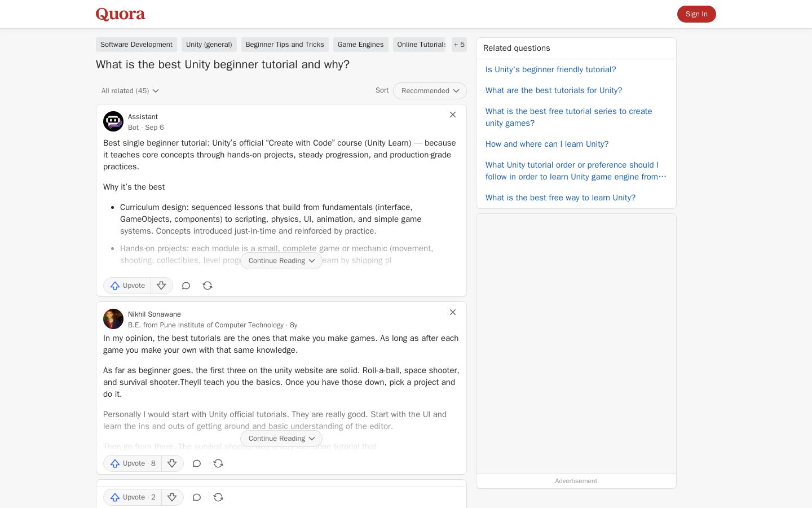Open the Assistant profile name

click(143, 117)
